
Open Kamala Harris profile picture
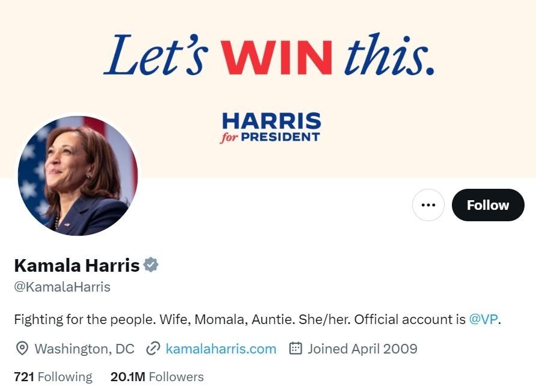78,176
